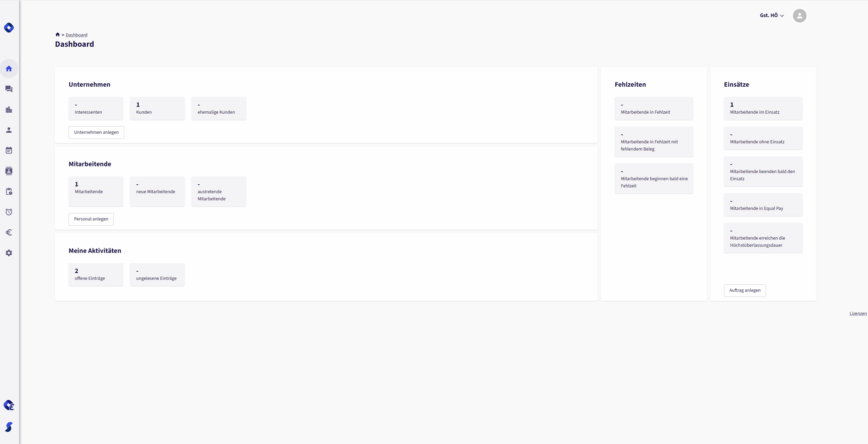Click the Auftrag anlegen button
Image resolution: width=868 pixels, height=444 pixels.
point(744,290)
